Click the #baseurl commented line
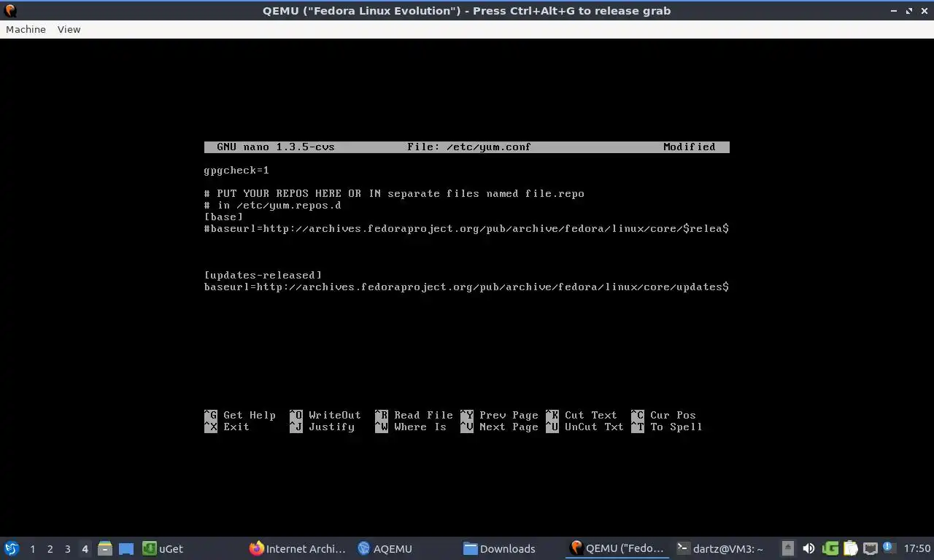Screen dimensions: 934x560 (x=466, y=228)
